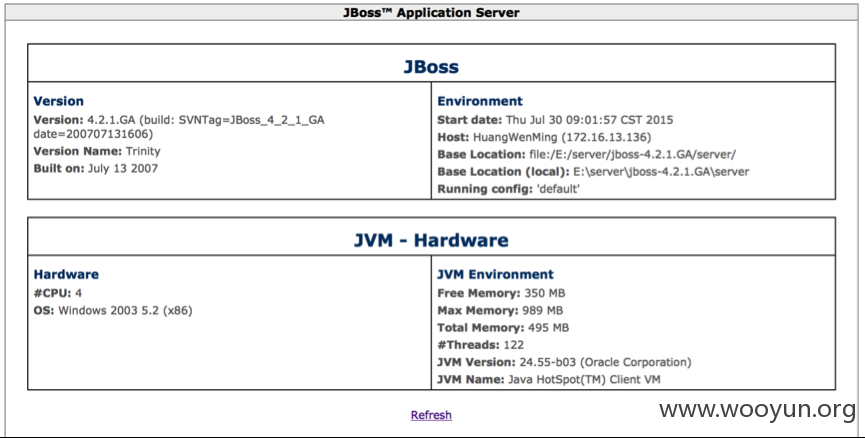Image resolution: width=865 pixels, height=438 pixels.
Task: Click the #Threads: 122 line
Action: tap(480, 345)
